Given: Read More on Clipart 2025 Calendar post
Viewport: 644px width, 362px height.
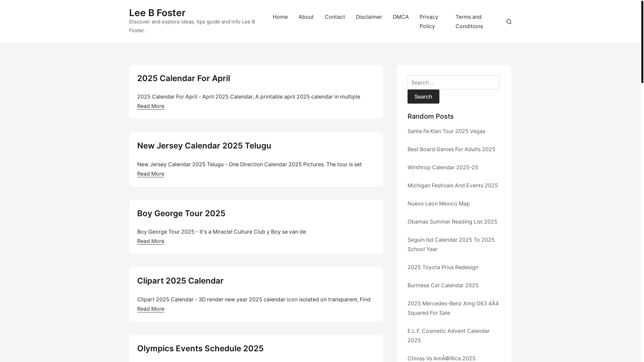Looking at the screenshot, I should (x=151, y=309).
